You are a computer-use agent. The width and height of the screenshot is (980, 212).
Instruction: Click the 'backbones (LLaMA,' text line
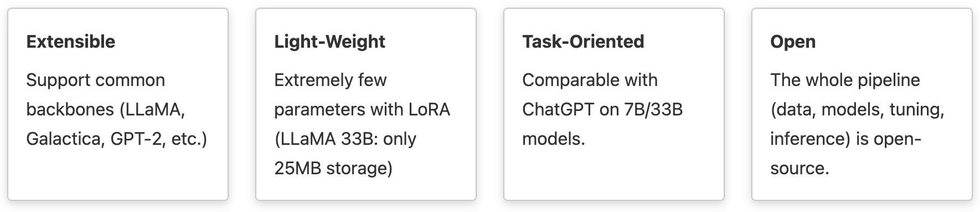pyautogui.click(x=106, y=110)
